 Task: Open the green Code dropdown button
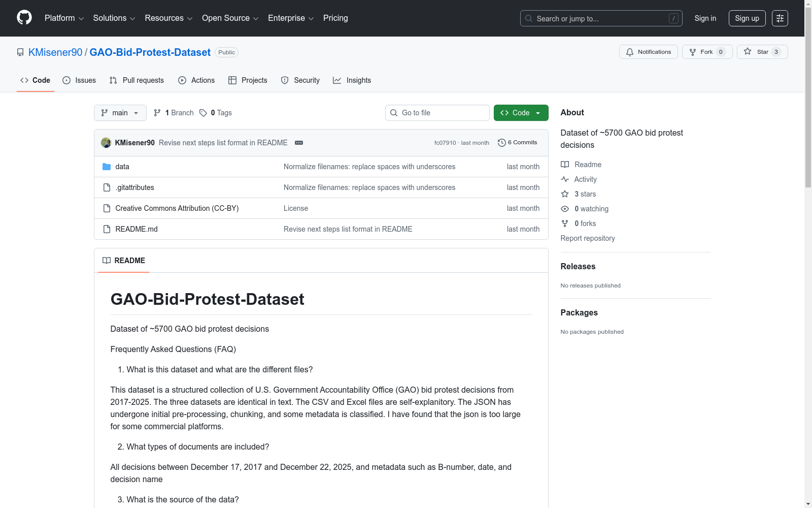[x=521, y=113]
